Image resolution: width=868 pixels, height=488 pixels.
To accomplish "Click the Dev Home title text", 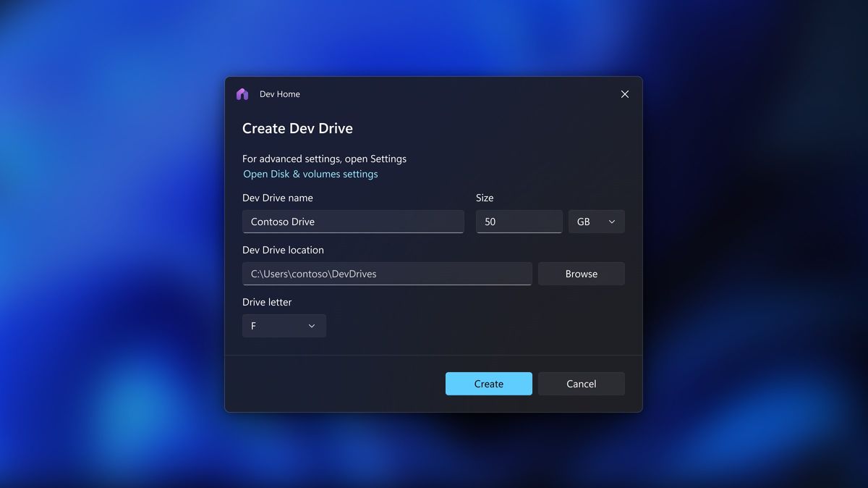I will pyautogui.click(x=279, y=93).
